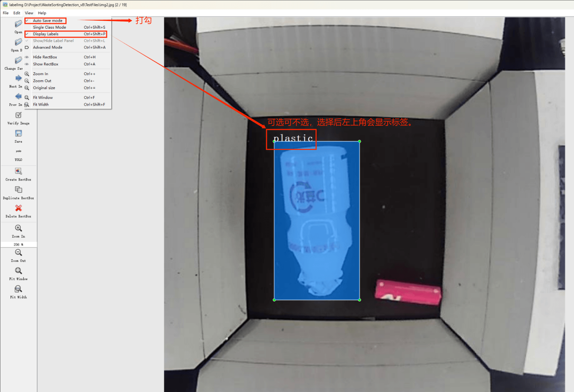
Task: Click the bottom-right vertex of the plastic box
Action: (360, 300)
